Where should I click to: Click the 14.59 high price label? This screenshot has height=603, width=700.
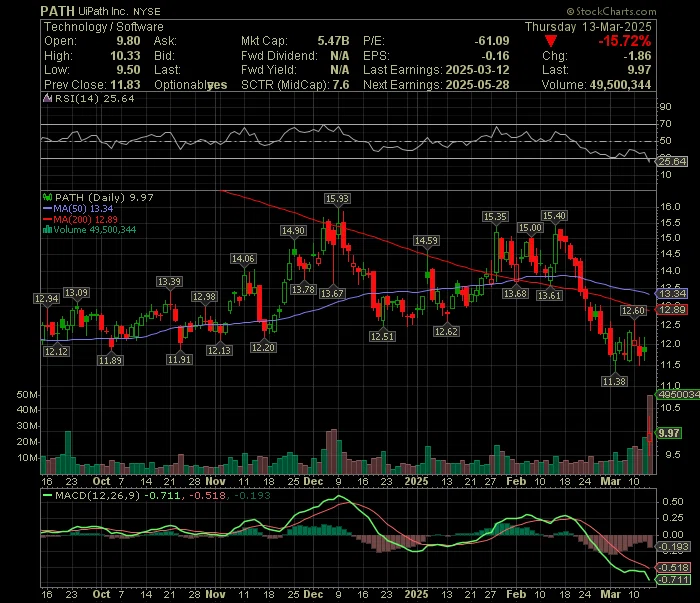[x=426, y=241]
